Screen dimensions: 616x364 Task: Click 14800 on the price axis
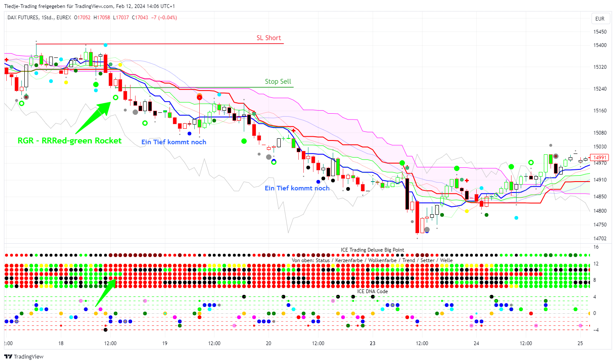coord(600,211)
